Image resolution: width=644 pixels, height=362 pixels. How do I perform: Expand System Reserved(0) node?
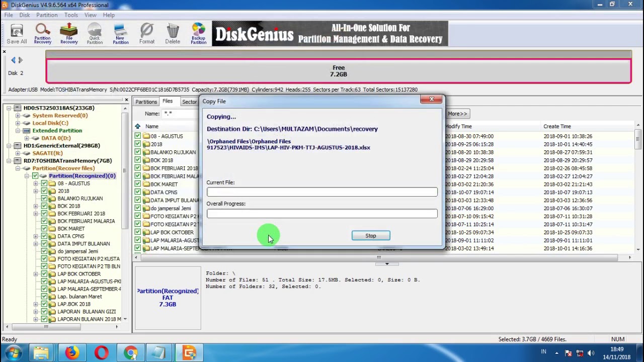pos(18,115)
